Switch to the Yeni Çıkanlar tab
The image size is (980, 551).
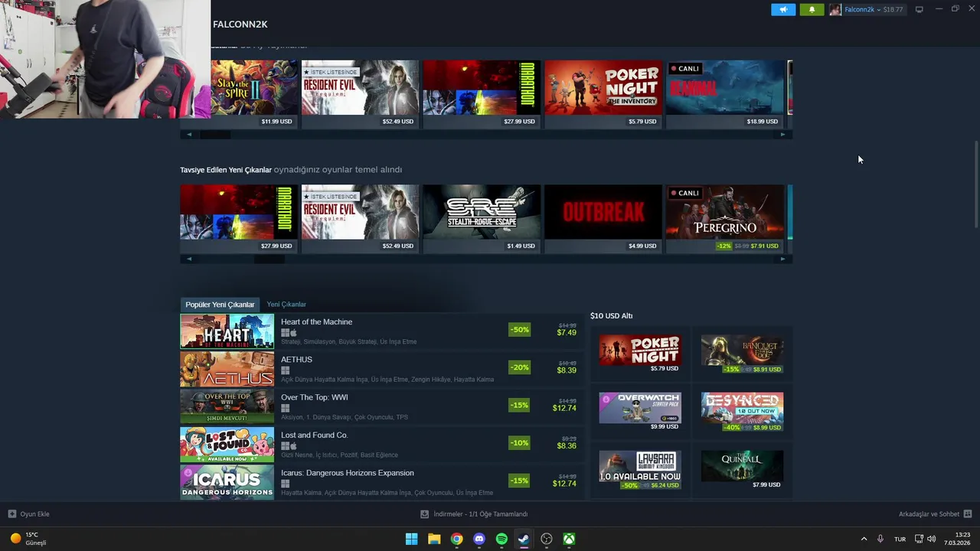tap(286, 305)
